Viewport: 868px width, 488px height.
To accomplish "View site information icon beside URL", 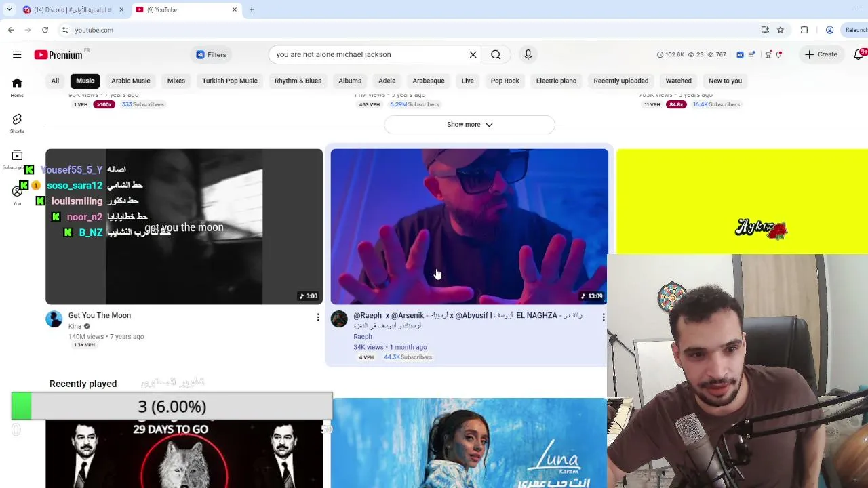I will (x=65, y=30).
